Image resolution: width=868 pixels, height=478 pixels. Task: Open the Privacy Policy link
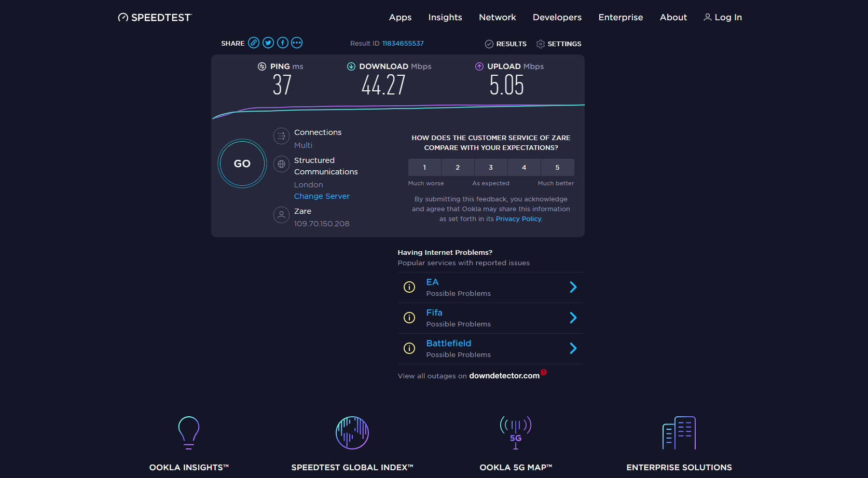[x=518, y=219]
